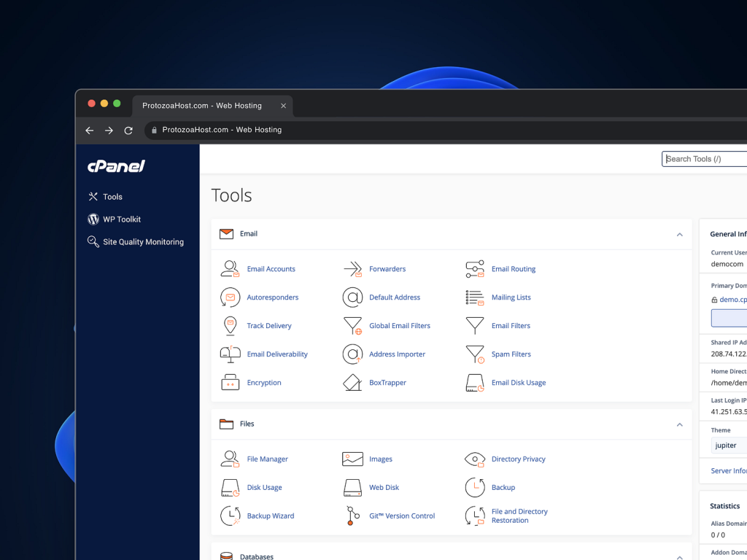Click the Directory Privacy eye icon

coord(475,459)
